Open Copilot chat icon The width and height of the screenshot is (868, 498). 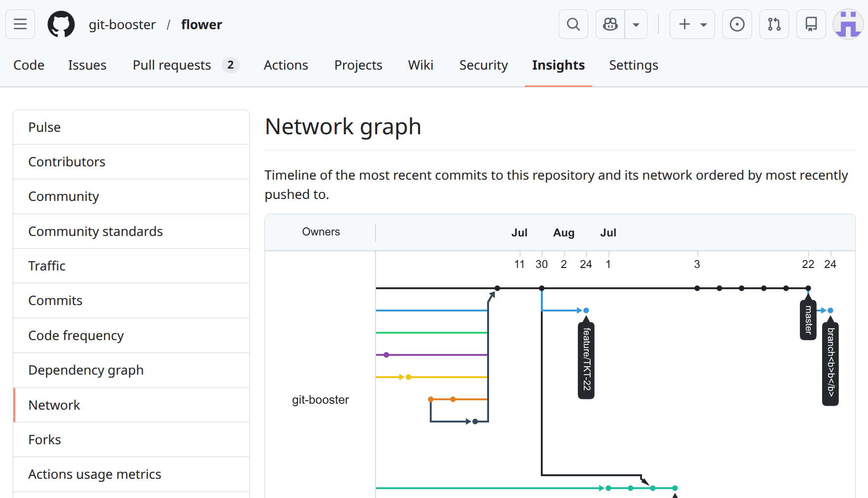pyautogui.click(x=610, y=24)
